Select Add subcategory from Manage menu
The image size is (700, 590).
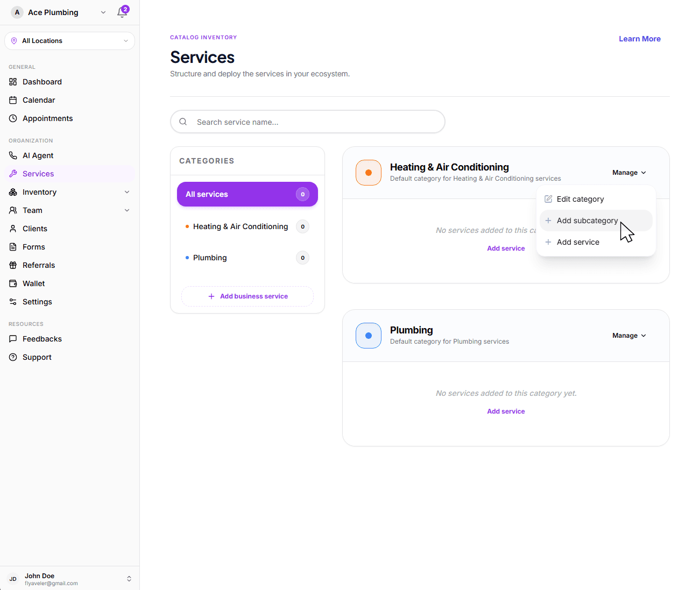587,221
